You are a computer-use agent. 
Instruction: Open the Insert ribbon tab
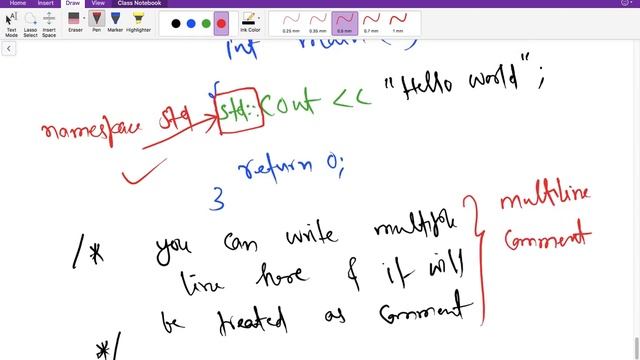[x=45, y=3]
